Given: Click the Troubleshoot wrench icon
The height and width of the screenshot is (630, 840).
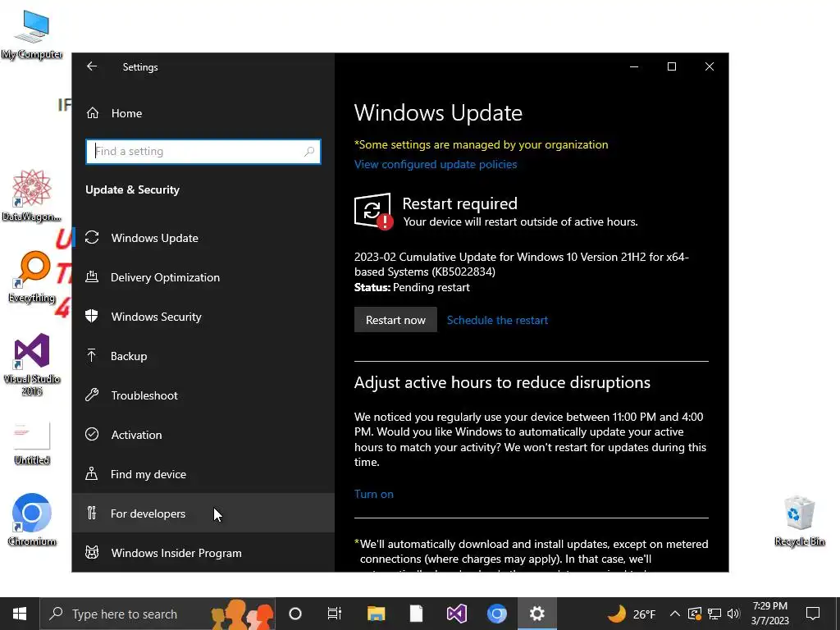Looking at the screenshot, I should [x=92, y=395].
